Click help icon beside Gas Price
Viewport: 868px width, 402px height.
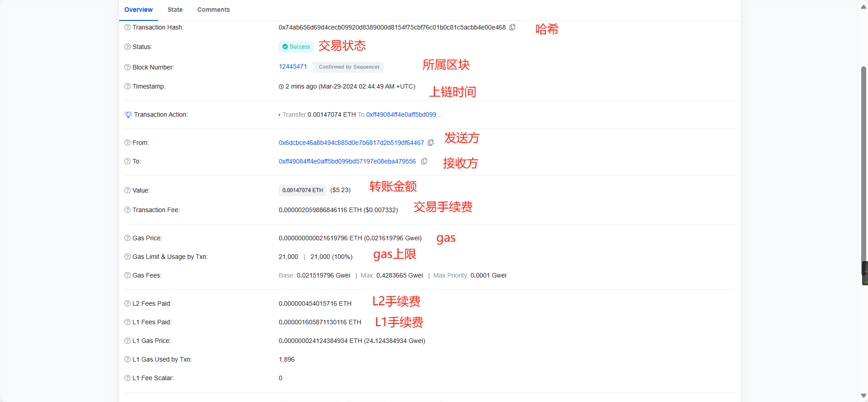click(127, 238)
